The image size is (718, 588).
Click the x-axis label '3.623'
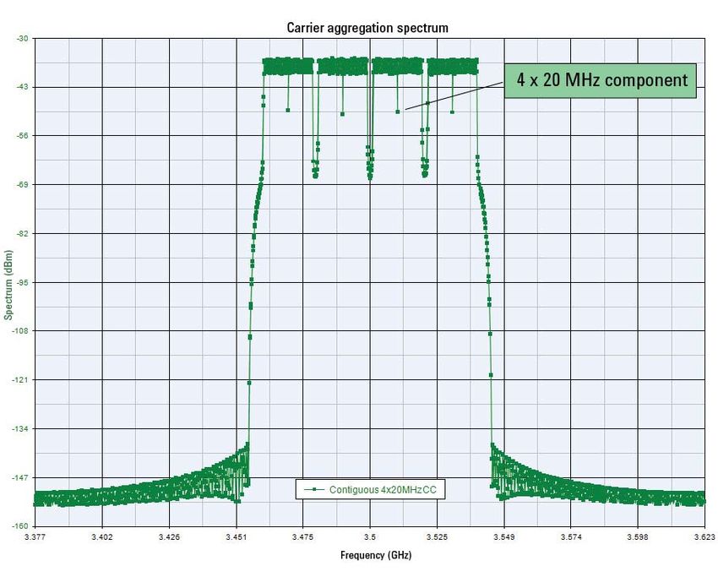click(x=704, y=537)
